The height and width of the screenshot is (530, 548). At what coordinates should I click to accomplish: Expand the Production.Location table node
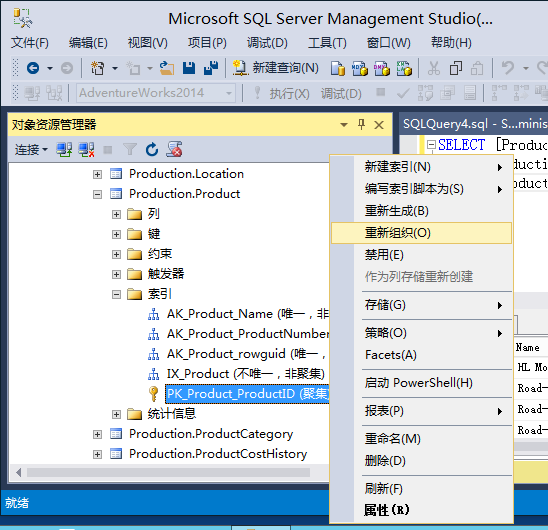point(98,174)
